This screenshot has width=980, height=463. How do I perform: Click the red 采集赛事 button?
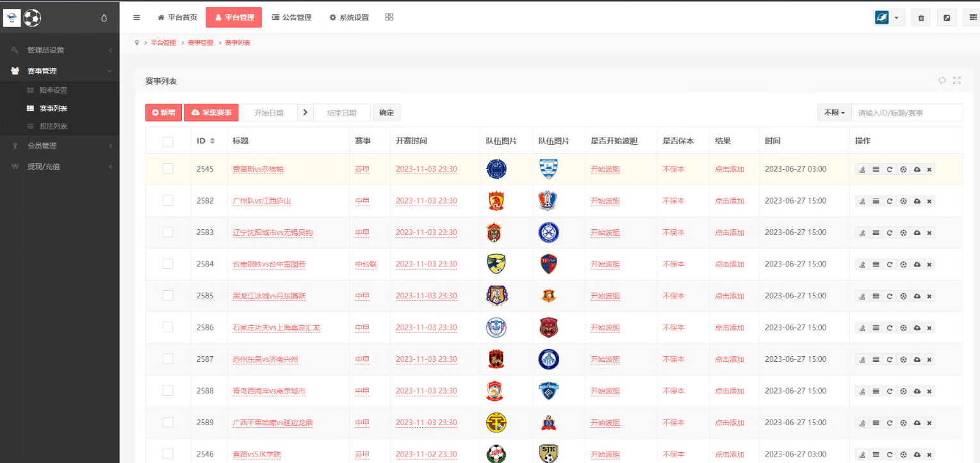(211, 113)
